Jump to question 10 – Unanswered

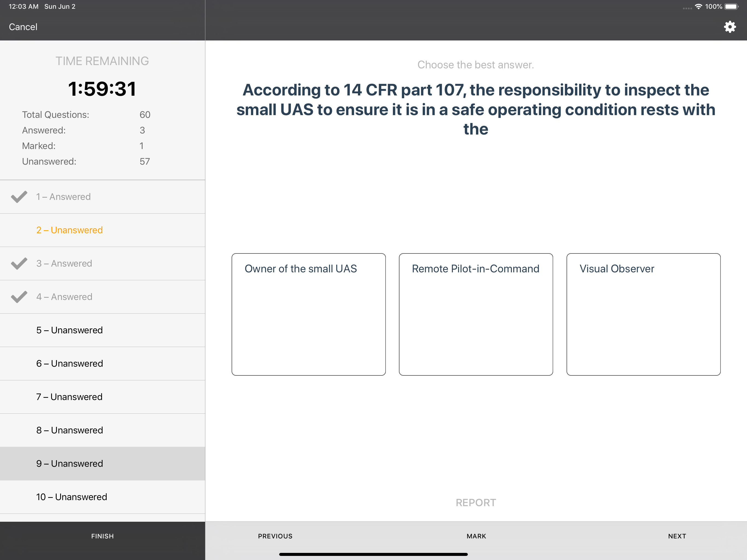point(102,497)
